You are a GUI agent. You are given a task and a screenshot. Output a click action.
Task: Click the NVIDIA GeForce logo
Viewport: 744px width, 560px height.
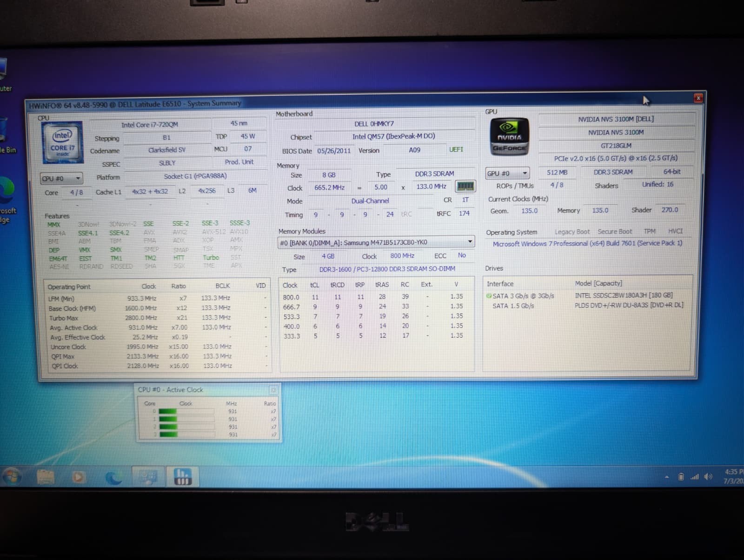[x=509, y=136]
